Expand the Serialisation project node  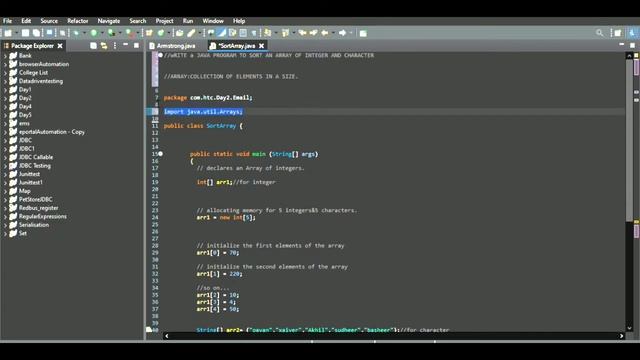[5, 225]
